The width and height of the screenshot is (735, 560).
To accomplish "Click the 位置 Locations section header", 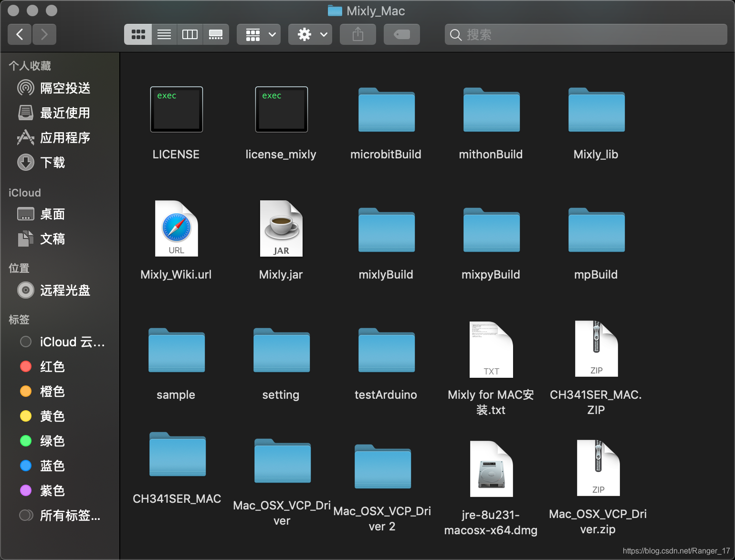I will pos(19,268).
